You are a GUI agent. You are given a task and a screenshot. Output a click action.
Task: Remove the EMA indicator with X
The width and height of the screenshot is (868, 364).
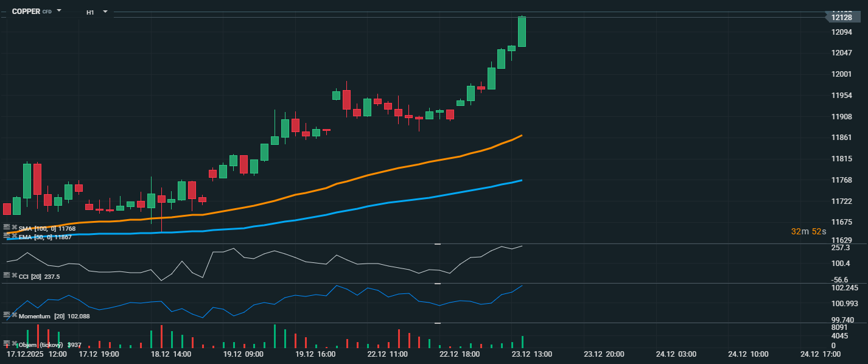pyautogui.click(x=14, y=236)
